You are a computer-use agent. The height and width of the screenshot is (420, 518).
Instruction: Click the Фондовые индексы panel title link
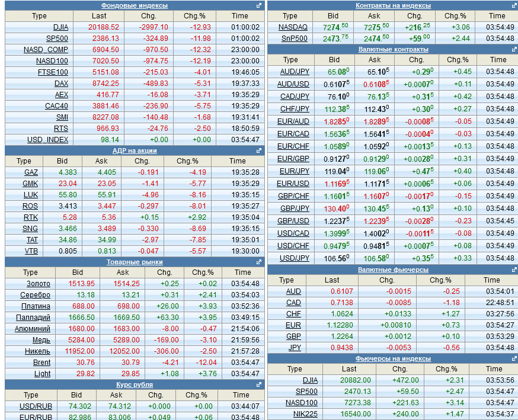(x=135, y=5)
